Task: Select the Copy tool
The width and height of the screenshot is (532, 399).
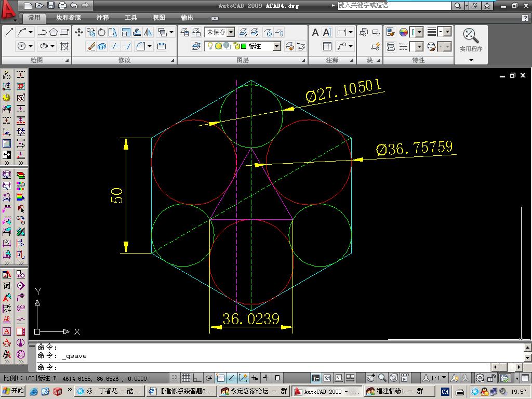Action: (x=90, y=32)
